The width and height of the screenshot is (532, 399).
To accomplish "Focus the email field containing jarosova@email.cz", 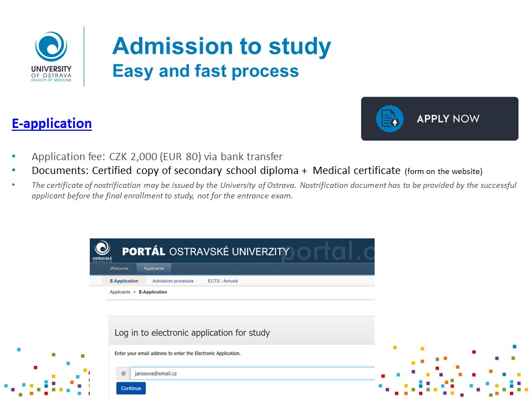I will [x=252, y=374].
